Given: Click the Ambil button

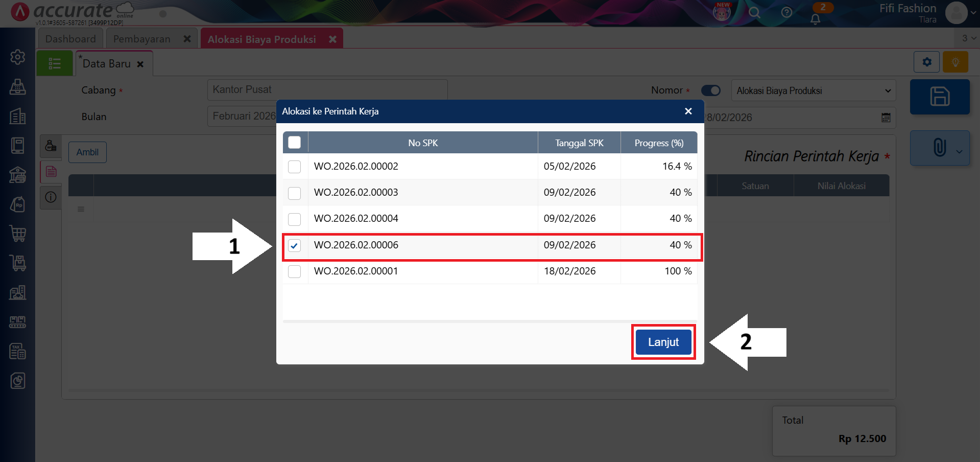Looking at the screenshot, I should click(87, 152).
